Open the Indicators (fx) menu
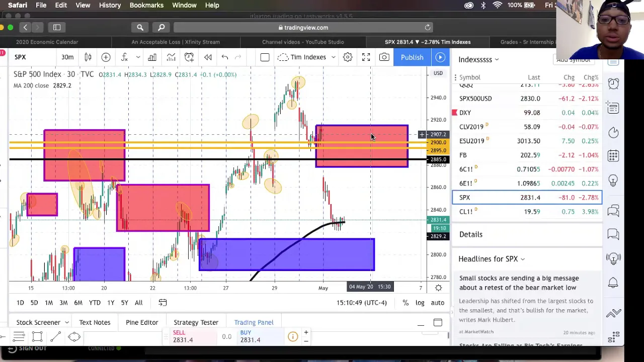644x362 pixels. [124, 57]
